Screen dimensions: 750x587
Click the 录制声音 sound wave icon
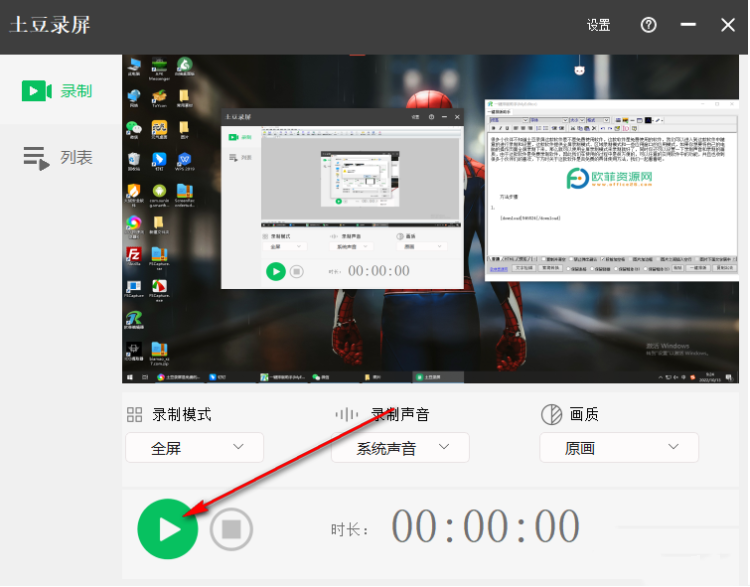pos(346,415)
